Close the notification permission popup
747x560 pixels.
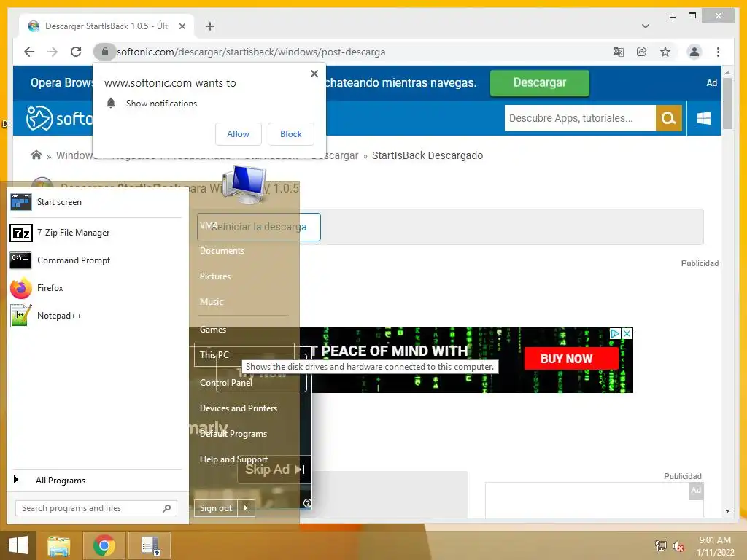coord(314,74)
